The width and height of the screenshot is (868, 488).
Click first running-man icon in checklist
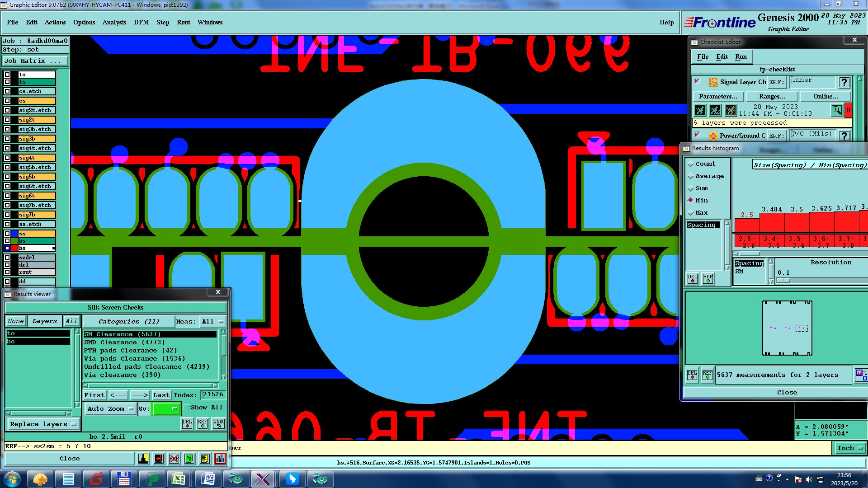coord(700,110)
